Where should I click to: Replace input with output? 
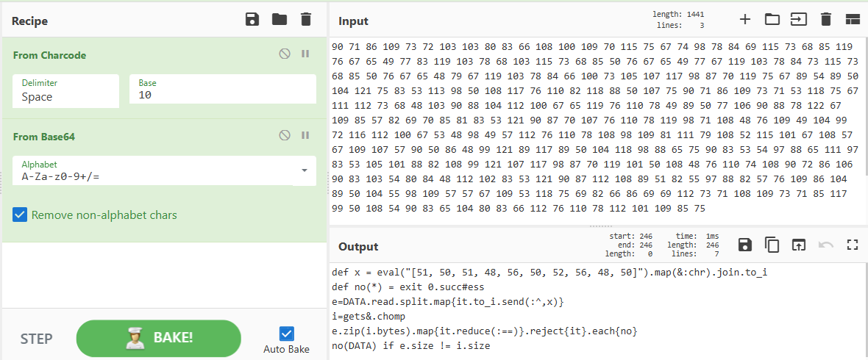click(x=798, y=245)
